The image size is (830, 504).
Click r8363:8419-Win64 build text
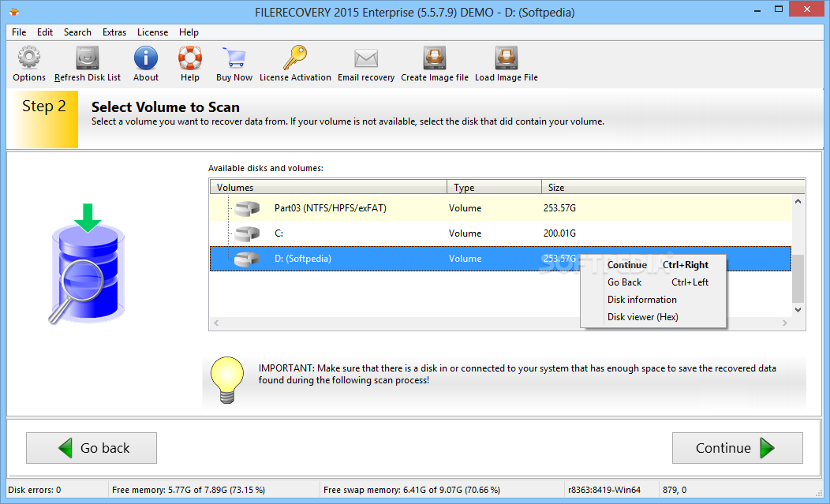pyautogui.click(x=604, y=491)
